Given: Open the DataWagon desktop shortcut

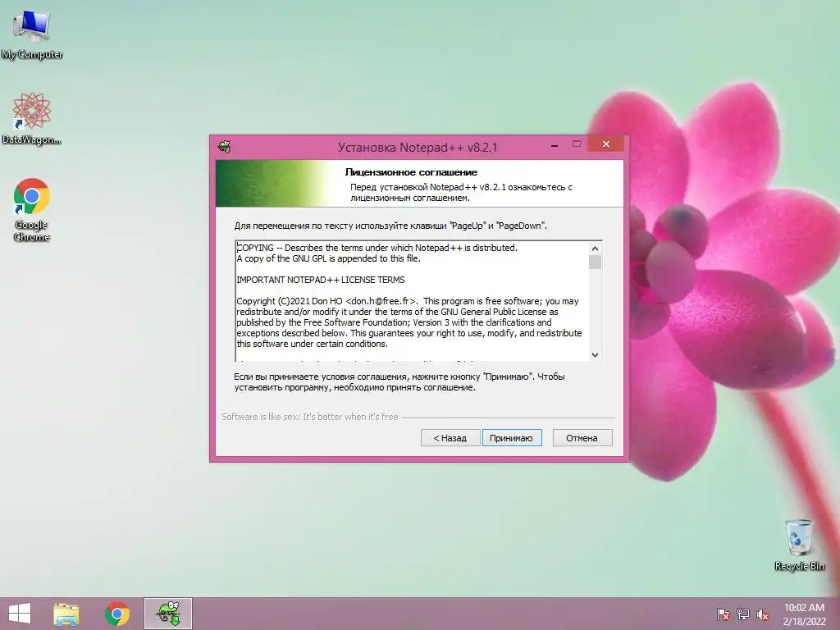Looking at the screenshot, I should [x=32, y=119].
